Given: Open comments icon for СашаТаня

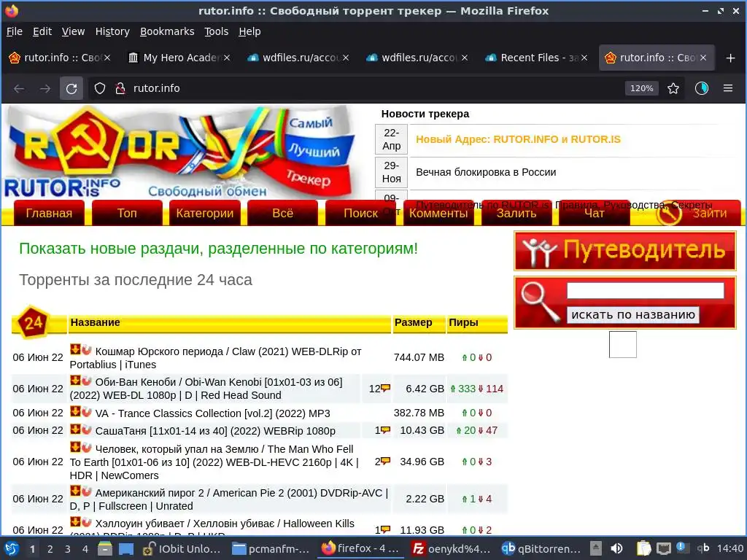Looking at the screenshot, I should 385,430.
